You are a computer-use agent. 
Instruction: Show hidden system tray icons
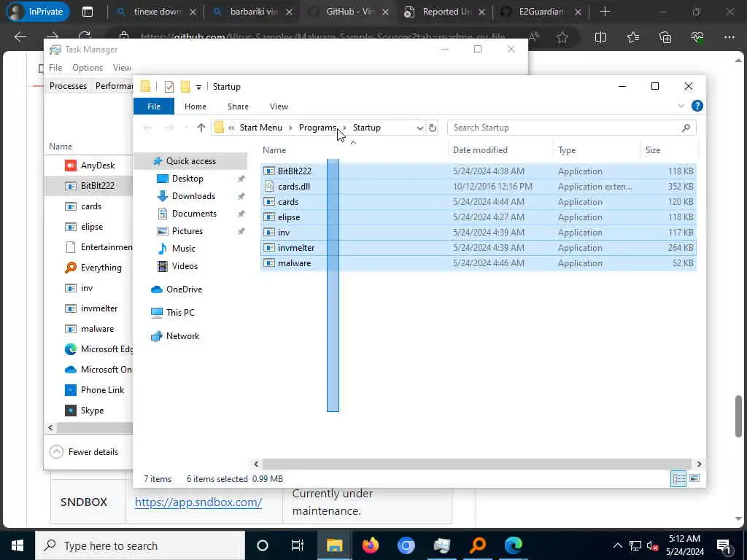coord(617,545)
